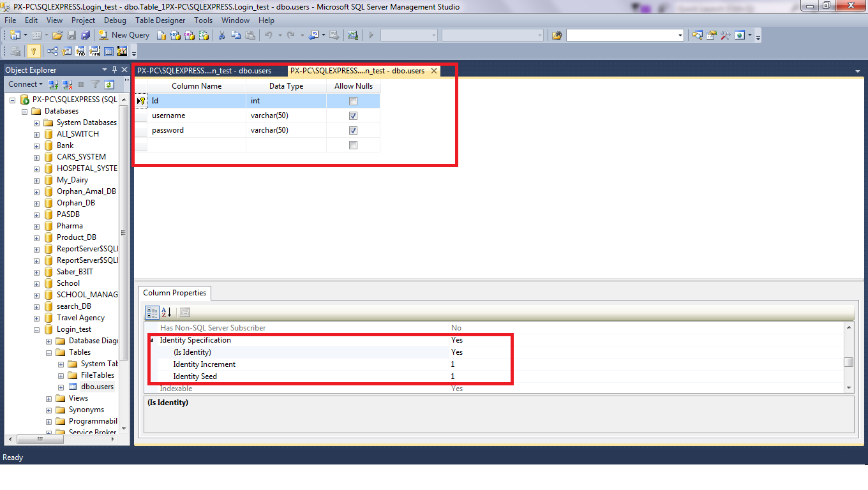868x490 pixels.
Task: Click the Save All icon in toolbar
Action: tap(84, 35)
